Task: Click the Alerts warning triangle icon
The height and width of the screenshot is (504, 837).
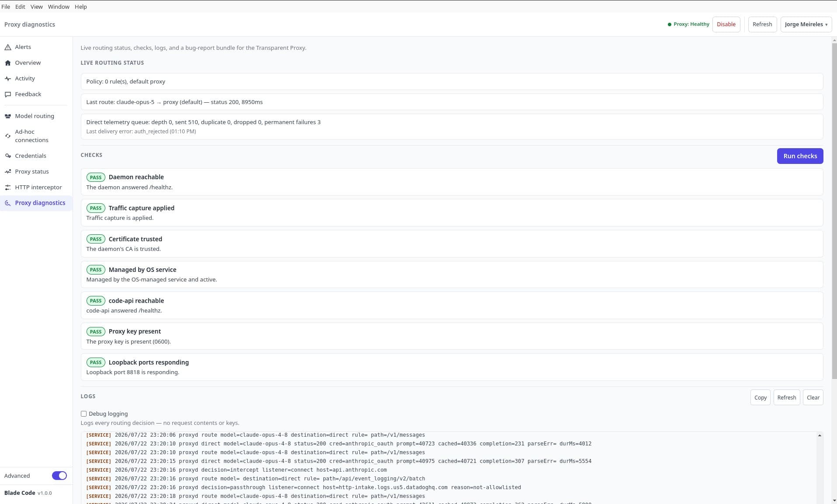Action: tap(8, 47)
